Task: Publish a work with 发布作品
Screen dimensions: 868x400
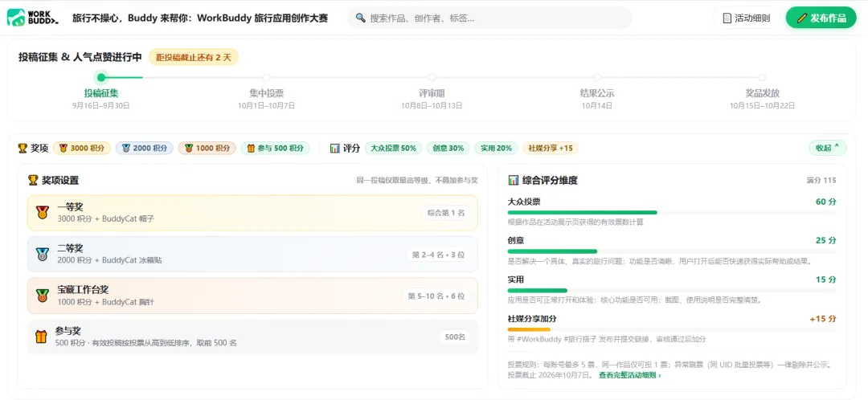Action: point(821,18)
